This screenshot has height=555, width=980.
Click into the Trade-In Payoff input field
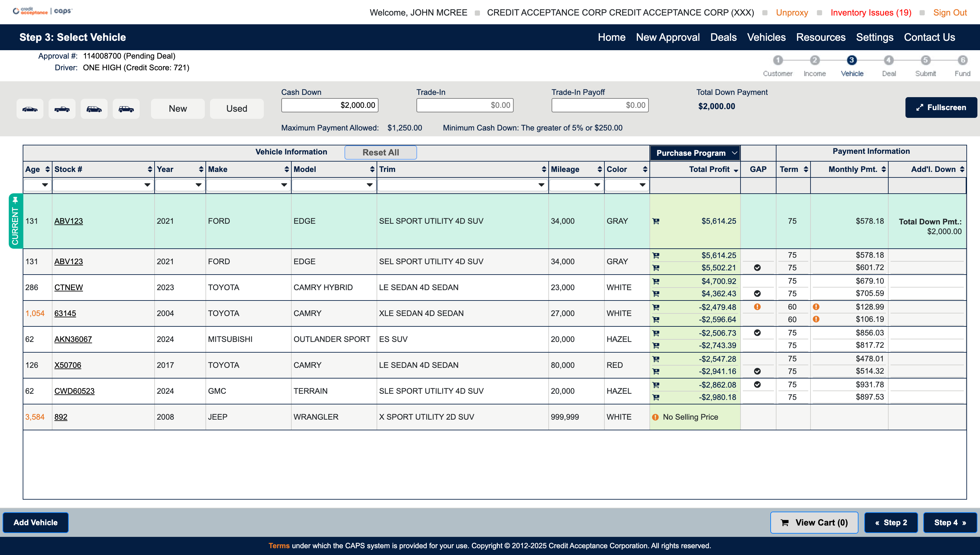coord(600,105)
